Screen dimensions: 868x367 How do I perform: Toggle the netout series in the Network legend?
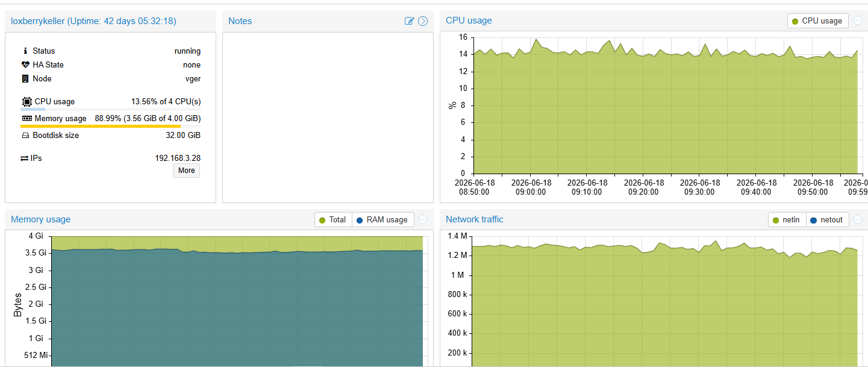click(x=827, y=220)
